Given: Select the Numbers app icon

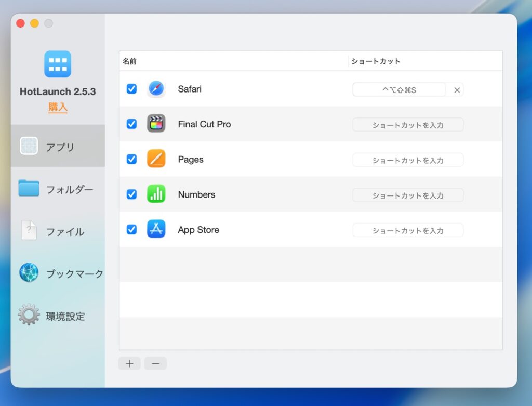Looking at the screenshot, I should 156,194.
